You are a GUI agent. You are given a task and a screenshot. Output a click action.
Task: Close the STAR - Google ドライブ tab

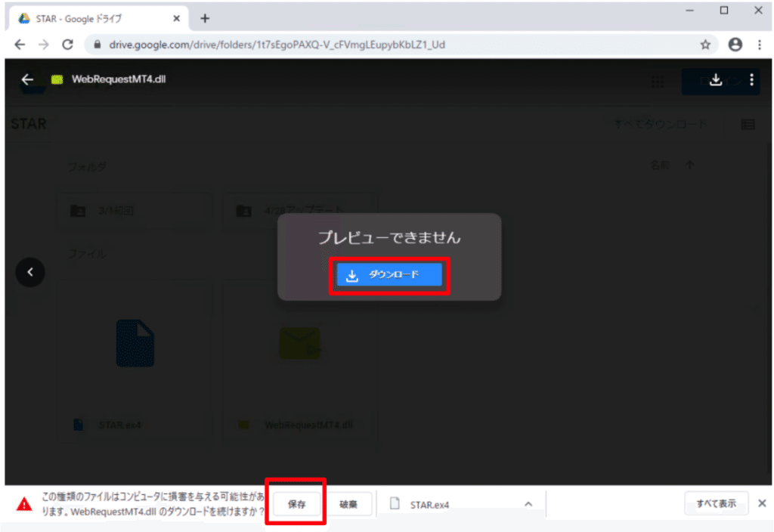click(177, 19)
